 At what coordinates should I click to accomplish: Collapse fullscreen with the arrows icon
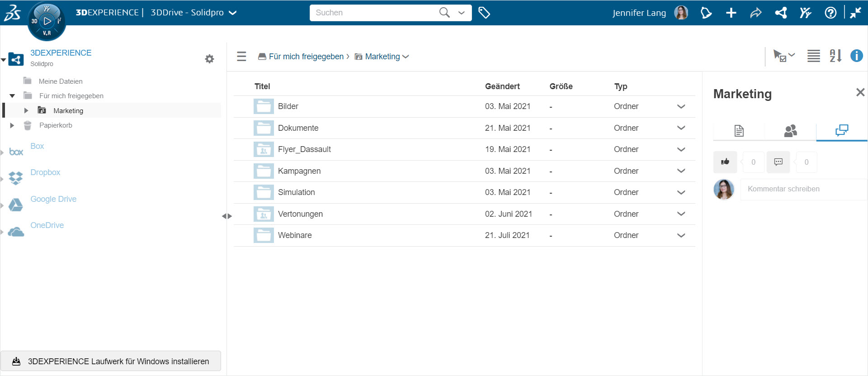pyautogui.click(x=855, y=13)
